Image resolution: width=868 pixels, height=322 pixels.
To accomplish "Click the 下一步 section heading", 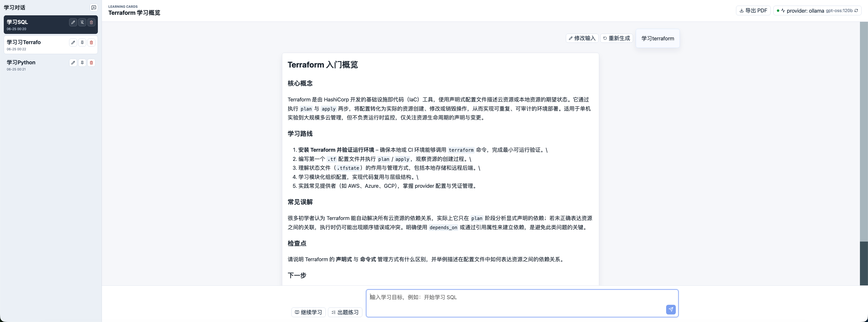I will (x=297, y=275).
